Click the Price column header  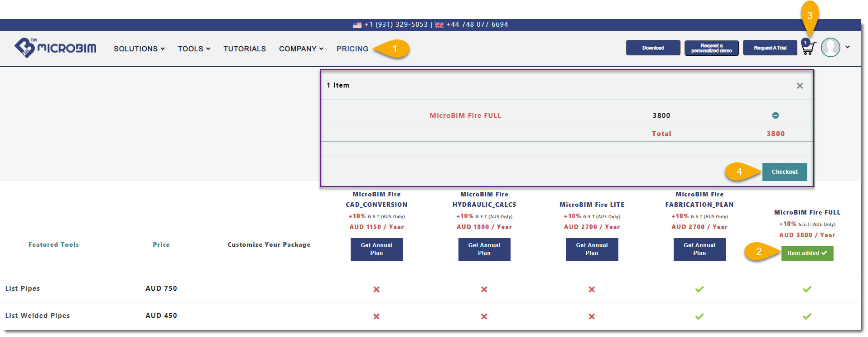(161, 244)
